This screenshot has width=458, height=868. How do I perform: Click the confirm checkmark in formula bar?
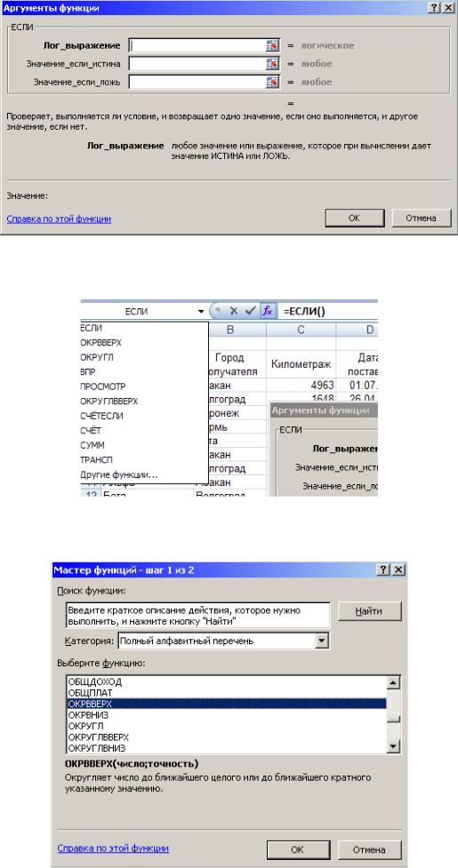pos(250,311)
